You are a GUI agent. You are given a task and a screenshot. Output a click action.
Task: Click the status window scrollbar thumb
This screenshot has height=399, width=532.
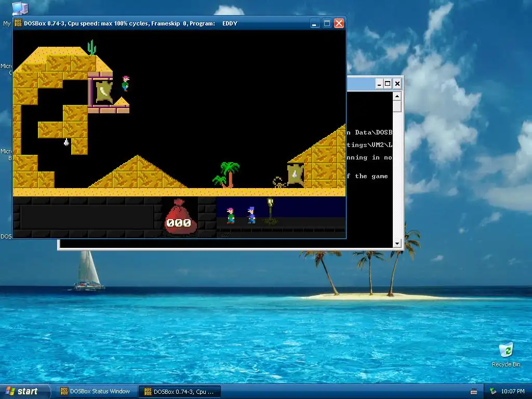[x=397, y=106]
